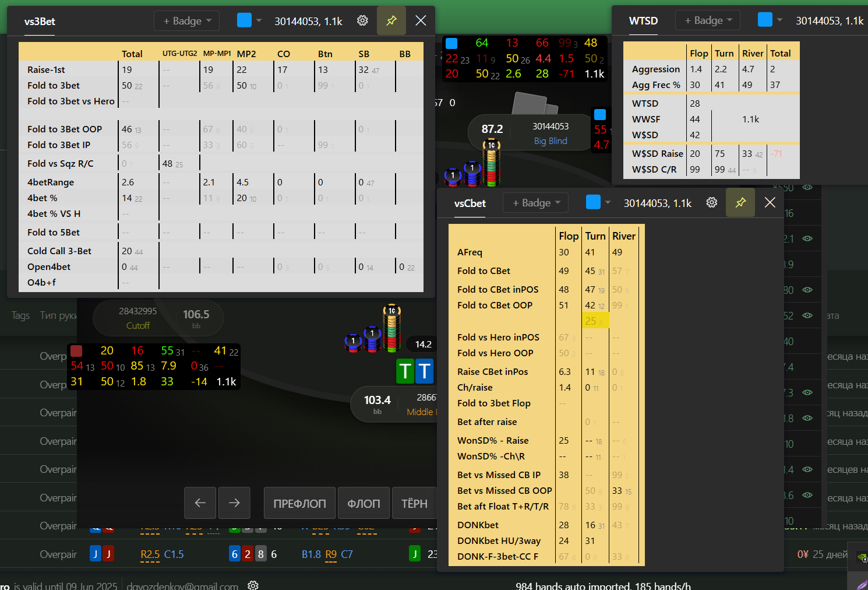Toggle eye icon beside 1.8 row
The height and width of the screenshot is (590, 868).
pos(807,418)
